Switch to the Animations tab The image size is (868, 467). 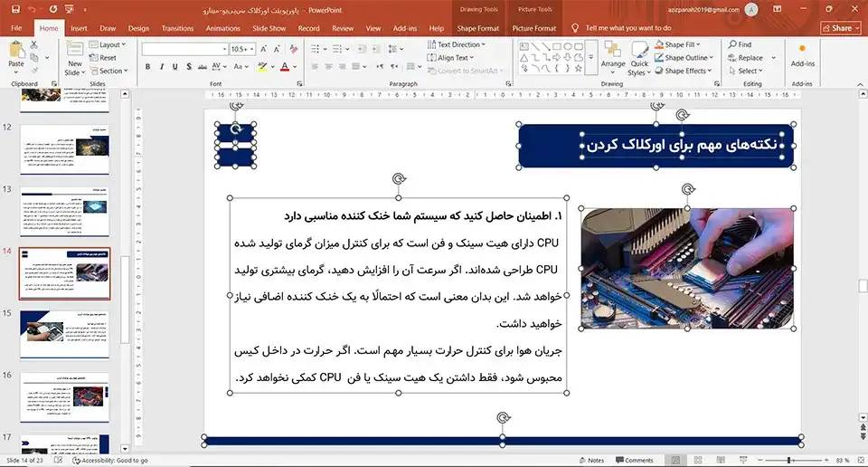click(x=223, y=28)
